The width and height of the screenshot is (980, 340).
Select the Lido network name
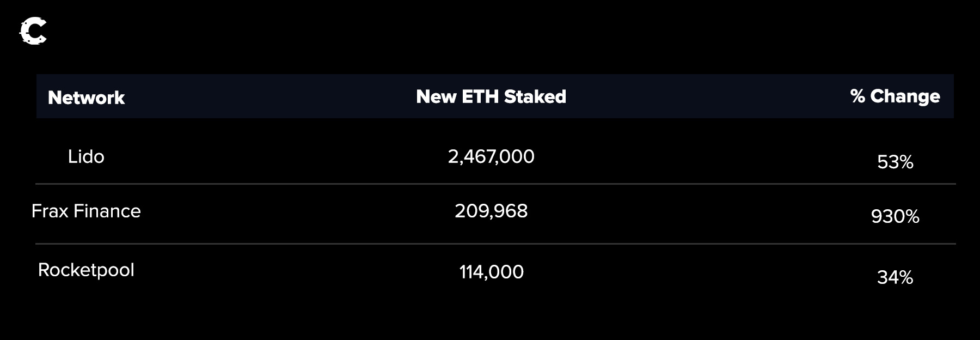86,157
